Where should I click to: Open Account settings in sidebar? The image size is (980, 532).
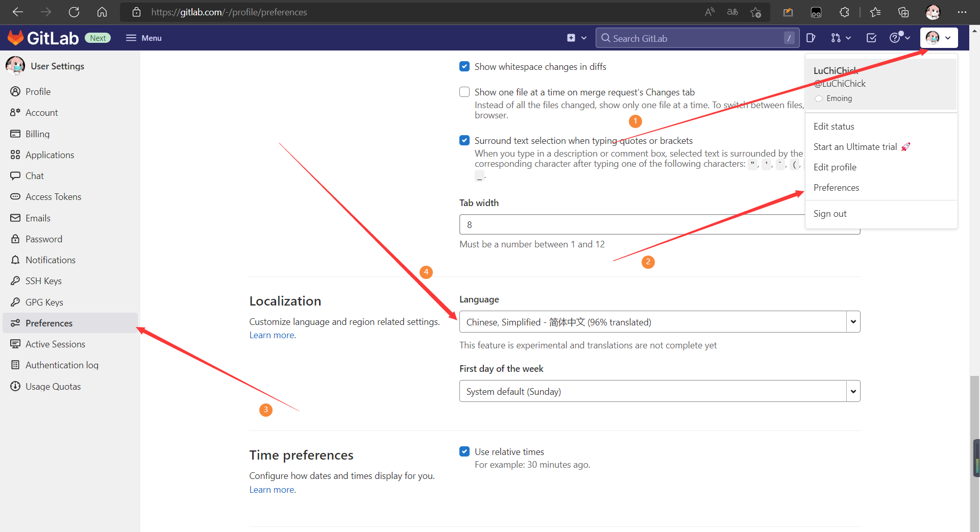tap(41, 112)
